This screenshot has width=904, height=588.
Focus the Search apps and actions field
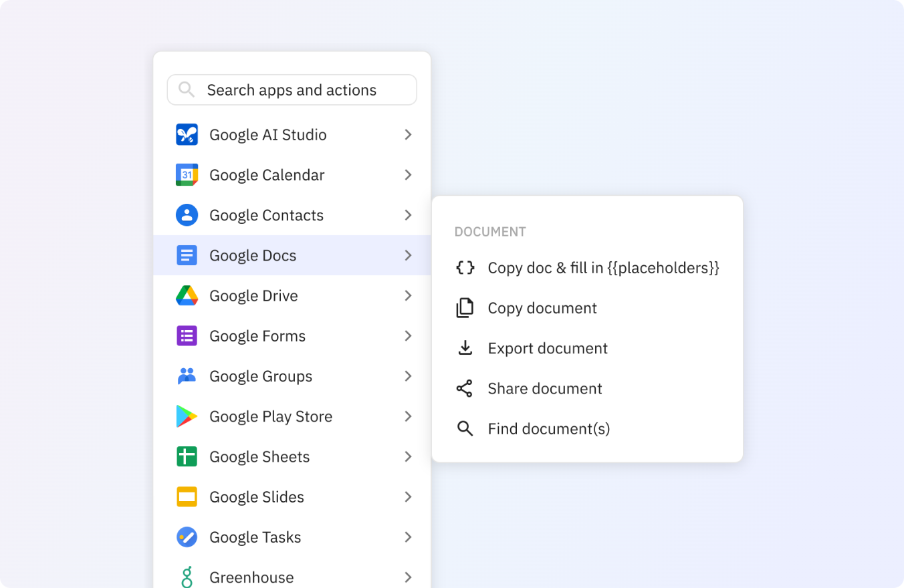(x=292, y=90)
